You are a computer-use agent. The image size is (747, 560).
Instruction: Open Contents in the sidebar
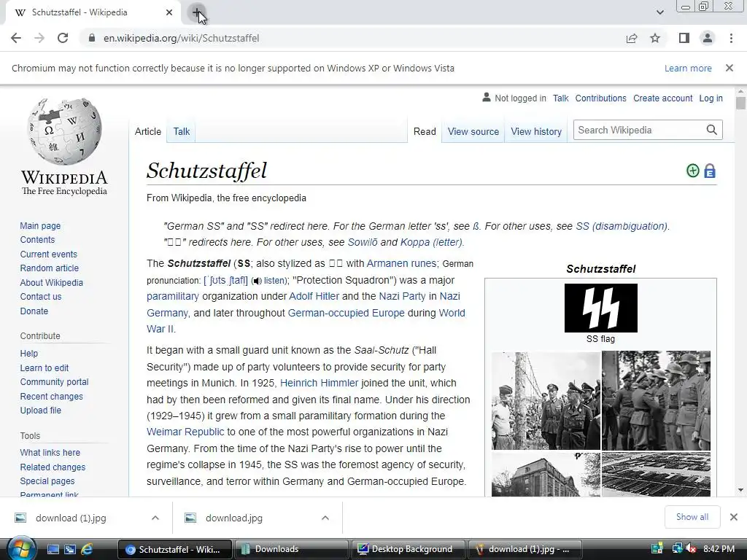pos(37,239)
